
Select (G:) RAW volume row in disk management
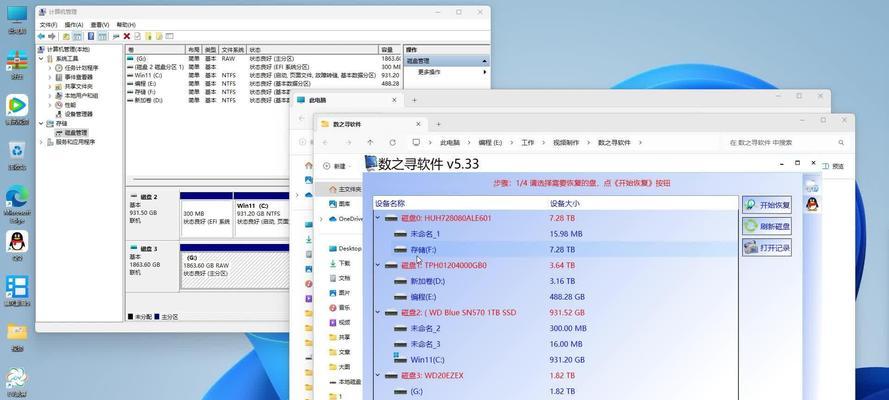(264, 59)
